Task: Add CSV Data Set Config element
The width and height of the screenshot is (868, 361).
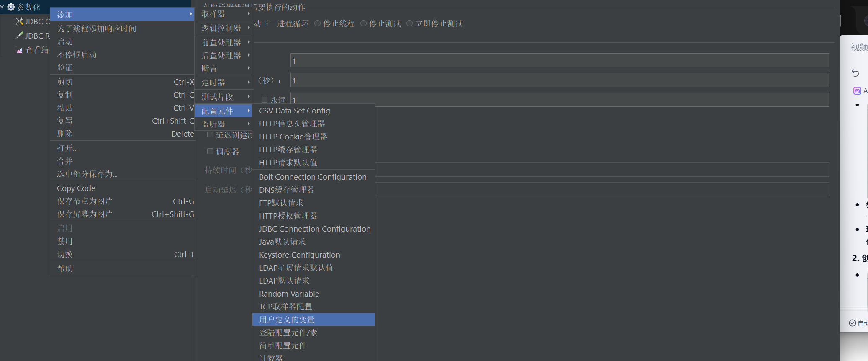Action: (x=313, y=111)
